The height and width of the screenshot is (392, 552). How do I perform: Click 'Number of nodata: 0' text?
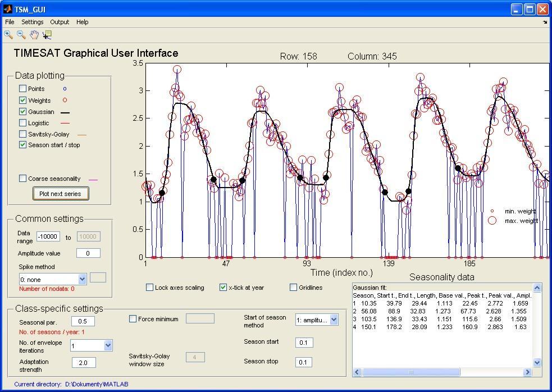[x=47, y=289]
